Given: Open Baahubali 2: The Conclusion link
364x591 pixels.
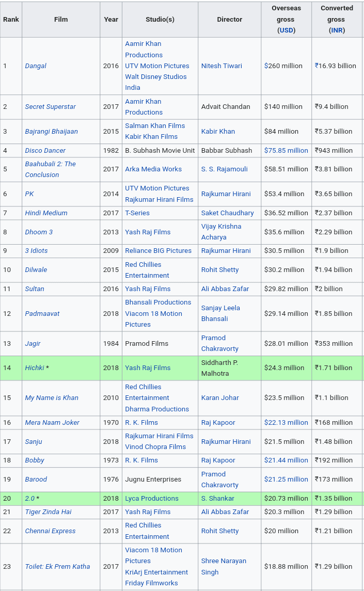Looking at the screenshot, I should (50, 169).
